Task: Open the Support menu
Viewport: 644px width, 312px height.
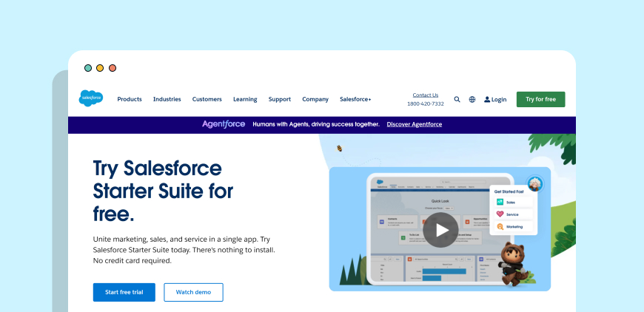Action: pyautogui.click(x=280, y=99)
